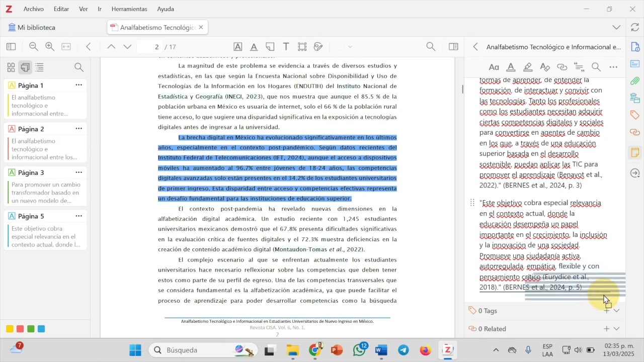The width and height of the screenshot is (644, 362).
Task: Open Find in document search
Action: pyautogui.click(x=431, y=47)
